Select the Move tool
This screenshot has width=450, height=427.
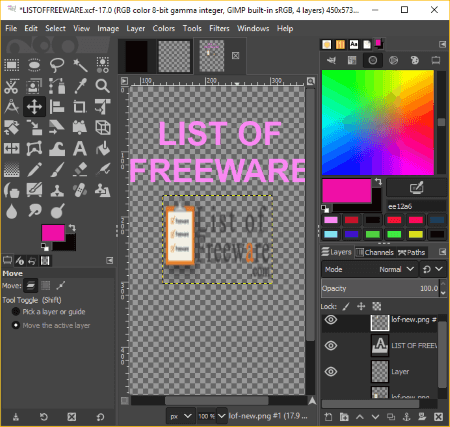[34, 107]
